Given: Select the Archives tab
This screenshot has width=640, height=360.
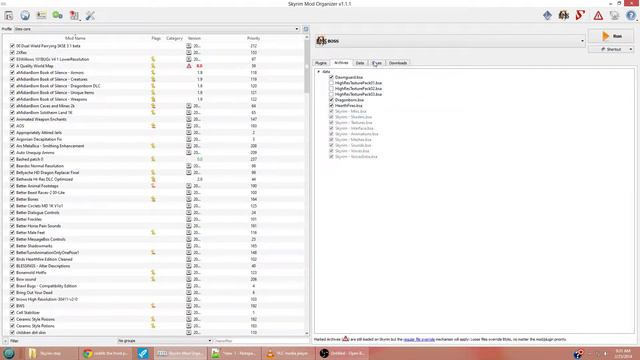Looking at the screenshot, I should [341, 63].
